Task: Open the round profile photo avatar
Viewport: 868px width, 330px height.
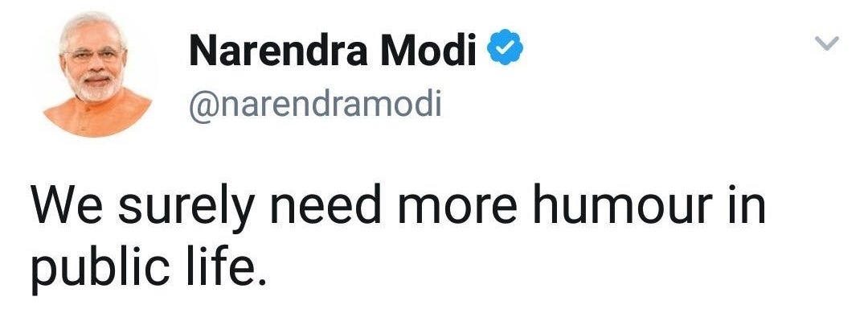Action: [97, 74]
